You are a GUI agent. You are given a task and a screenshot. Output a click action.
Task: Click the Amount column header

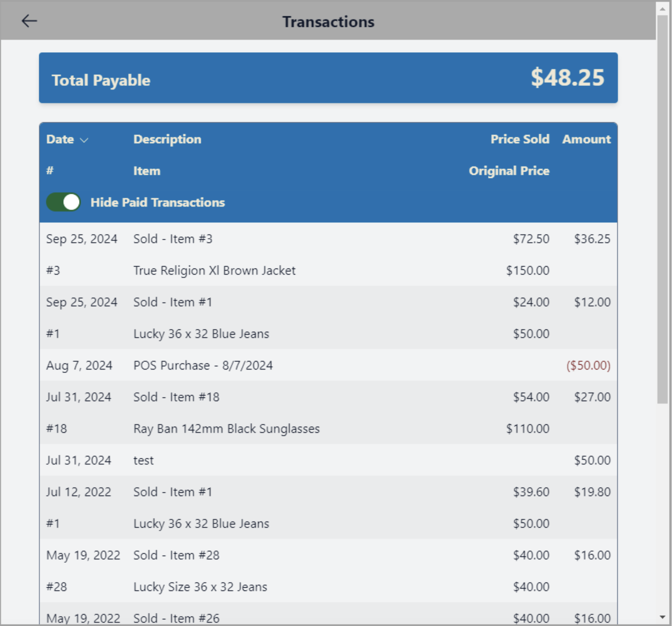586,139
